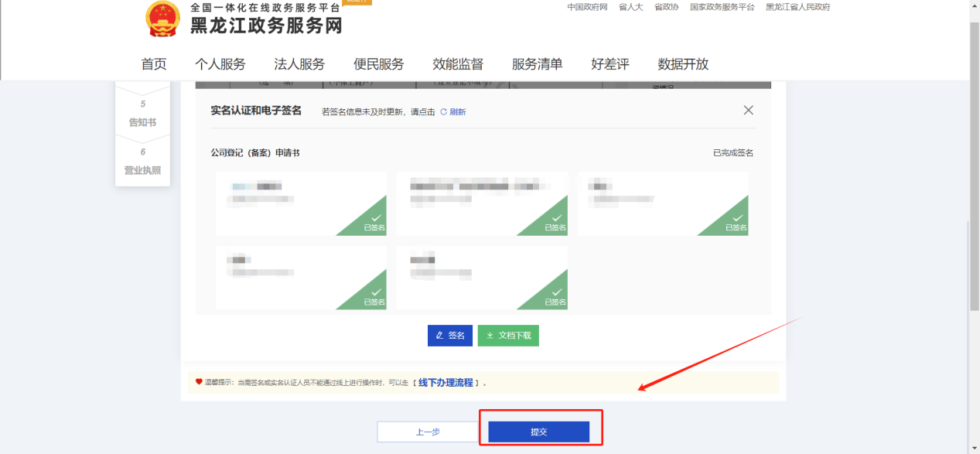Go to 好差评 page
Screen dimensions: 980x454
point(610,64)
